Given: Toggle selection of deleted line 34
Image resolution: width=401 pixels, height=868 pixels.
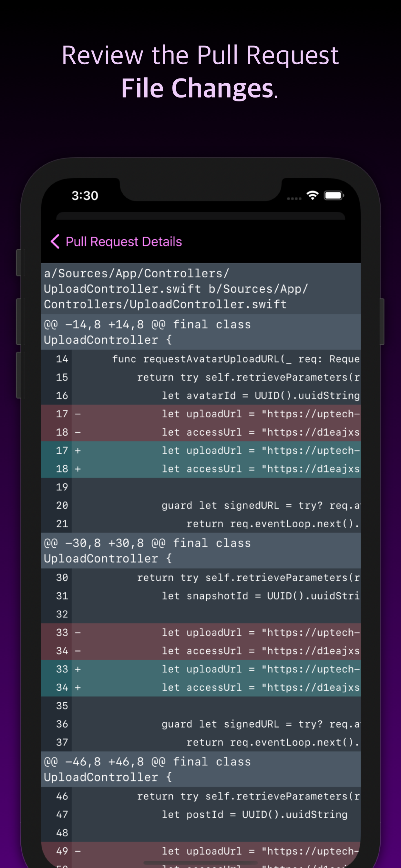Looking at the screenshot, I should tap(202, 651).
